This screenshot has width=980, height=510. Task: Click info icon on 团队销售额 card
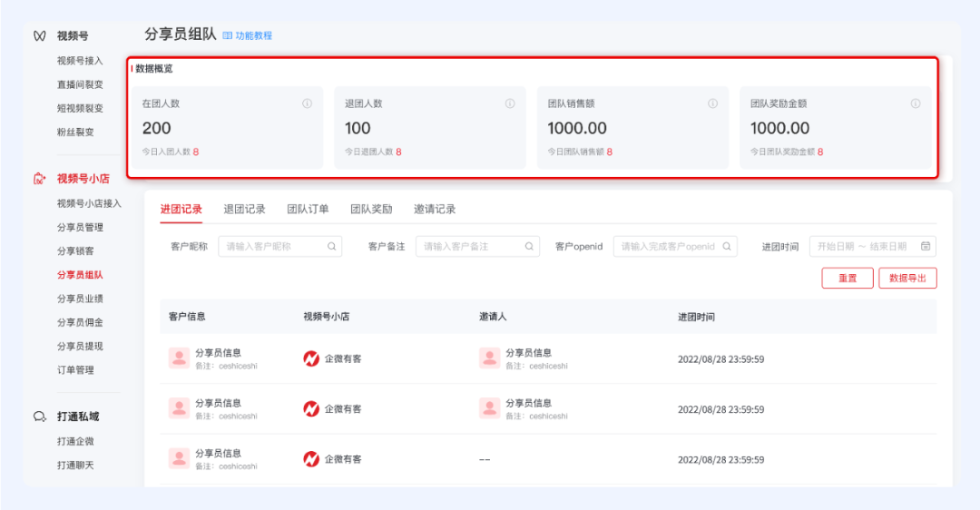coord(712,104)
